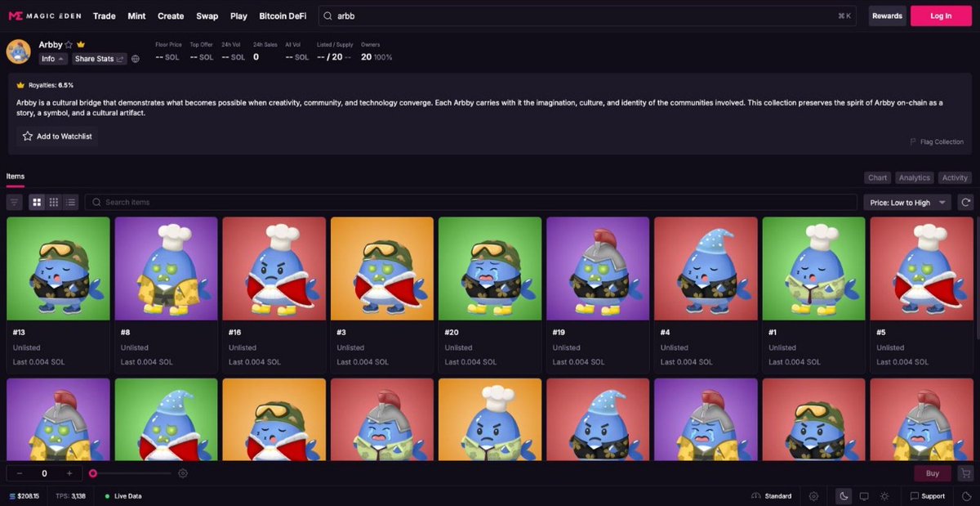Open the Arbby #4 thumbnail
The height and width of the screenshot is (506, 980).
point(706,268)
